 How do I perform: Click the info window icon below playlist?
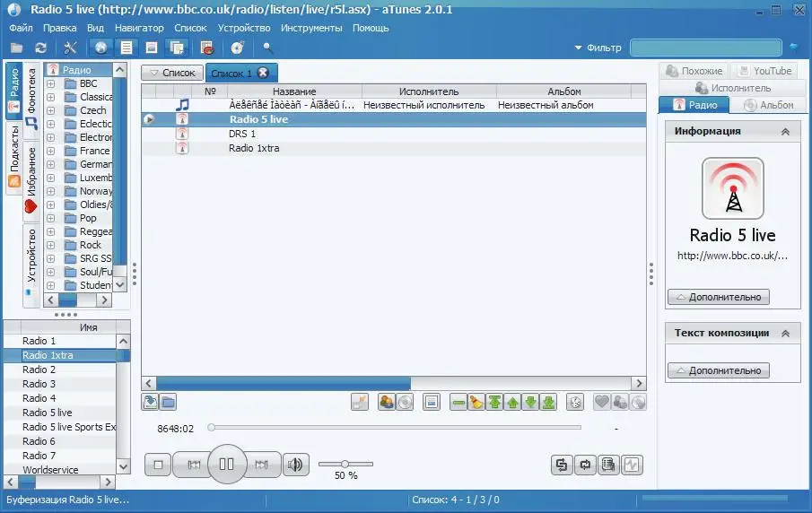432,402
